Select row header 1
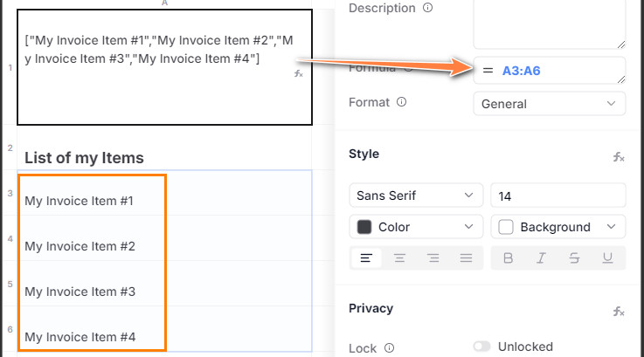Screen dimensions: 644x357 coord(10,67)
